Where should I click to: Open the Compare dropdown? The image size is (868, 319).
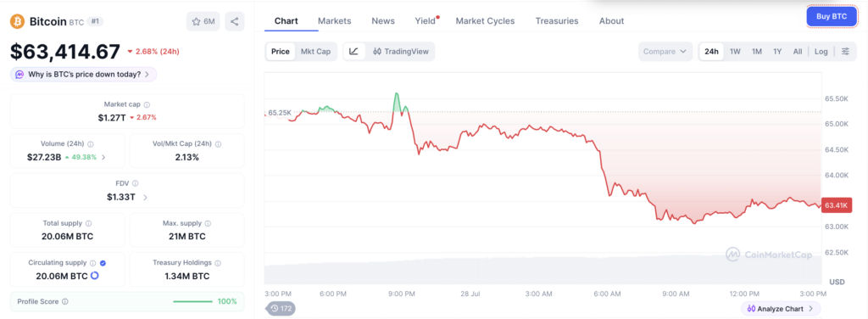tap(665, 52)
